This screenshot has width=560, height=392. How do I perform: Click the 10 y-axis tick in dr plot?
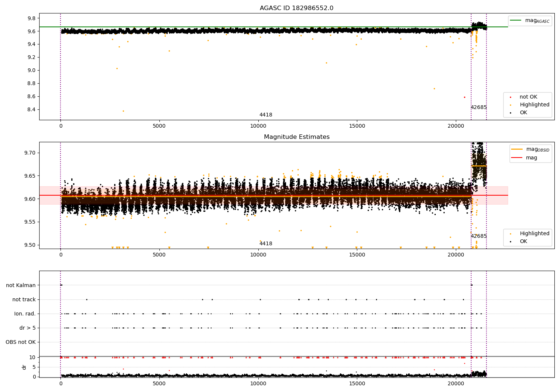click(32, 358)
